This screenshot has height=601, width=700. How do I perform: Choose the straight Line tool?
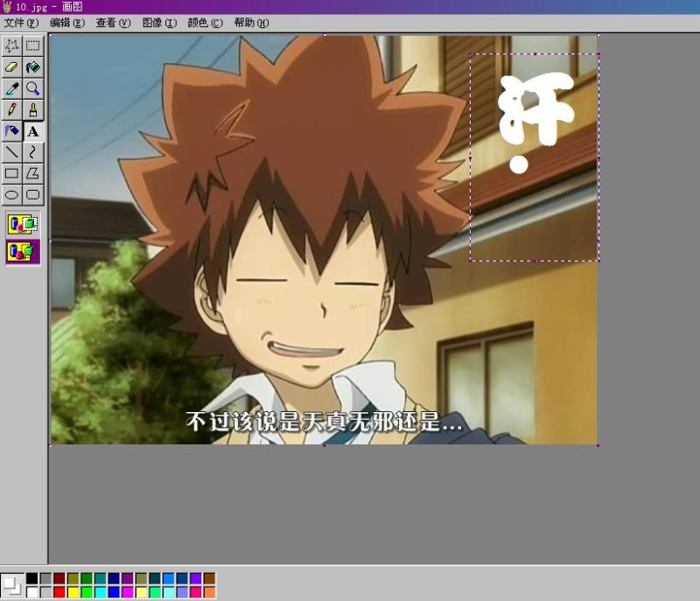(x=11, y=152)
